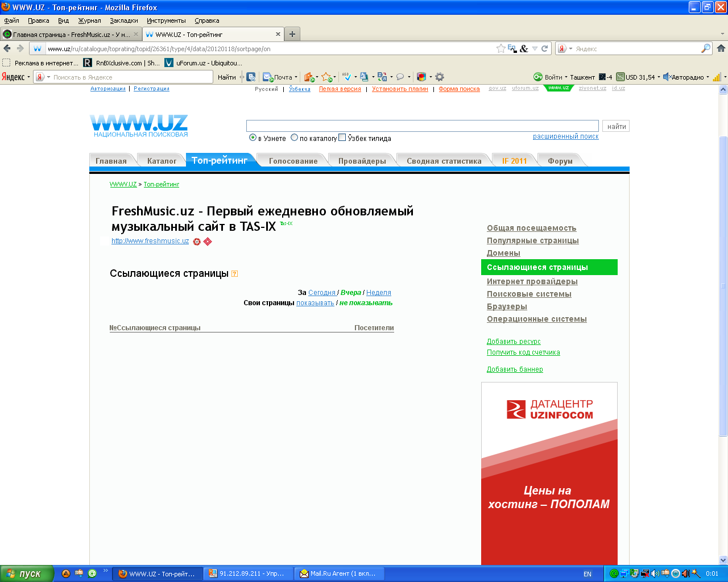Click the найти search button
Image resolution: width=728 pixels, height=582 pixels.
tap(616, 126)
